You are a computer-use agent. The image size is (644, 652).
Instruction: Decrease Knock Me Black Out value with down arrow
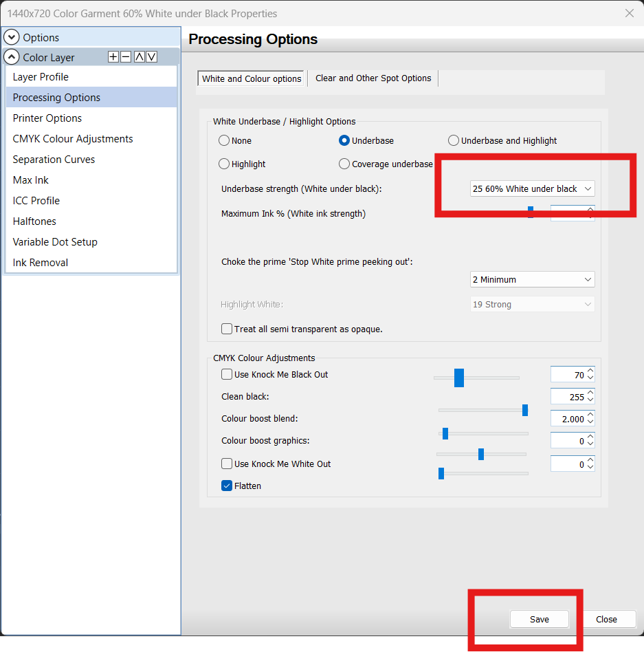pos(590,378)
